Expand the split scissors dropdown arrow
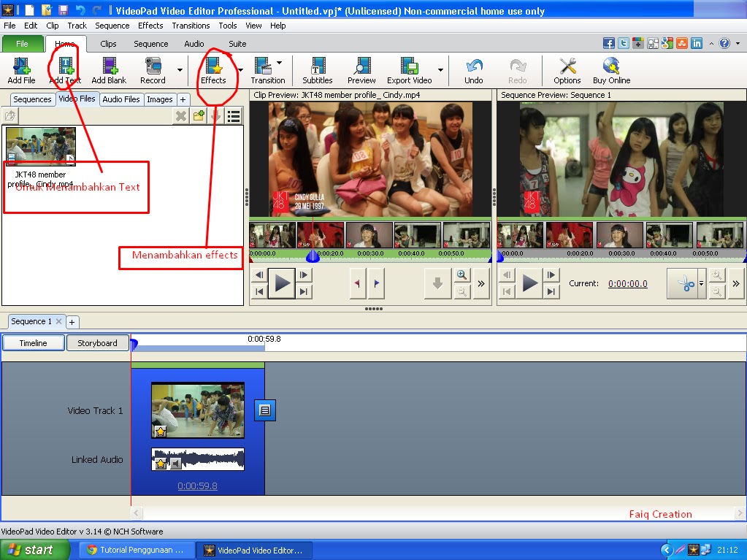The height and width of the screenshot is (560, 747). (701, 284)
